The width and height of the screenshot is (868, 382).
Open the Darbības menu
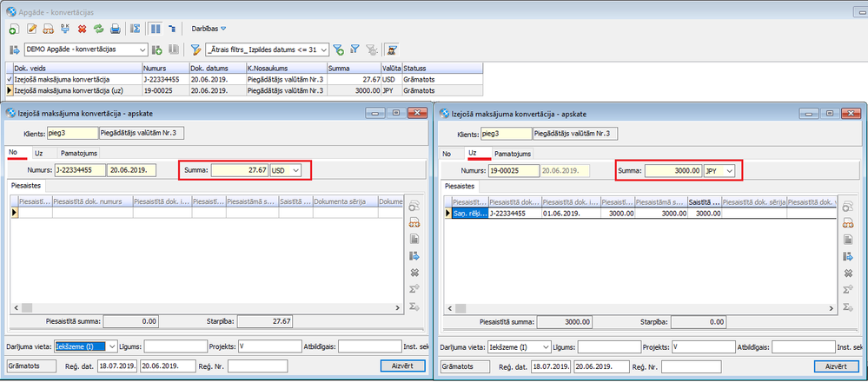click(209, 28)
